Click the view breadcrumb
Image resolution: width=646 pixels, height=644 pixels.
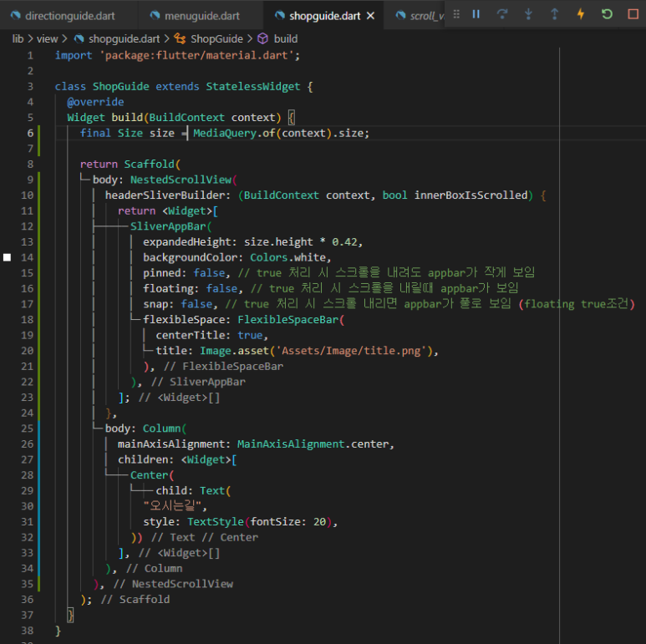coord(48,38)
